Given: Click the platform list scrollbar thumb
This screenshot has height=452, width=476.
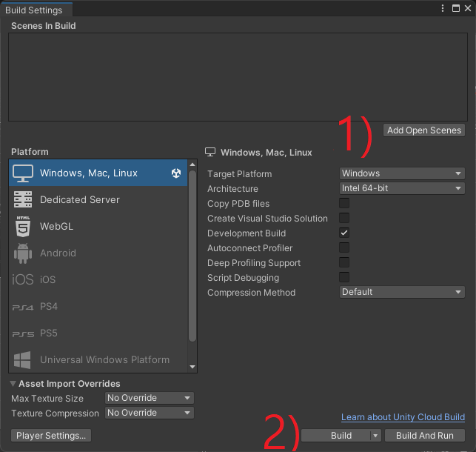Looking at the screenshot, I should 192,256.
